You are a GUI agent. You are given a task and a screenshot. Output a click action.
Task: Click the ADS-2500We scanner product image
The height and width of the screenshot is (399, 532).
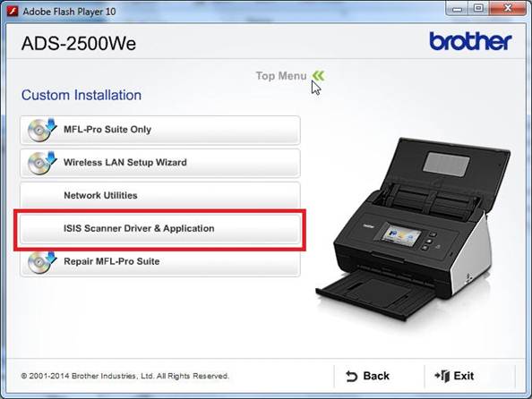[x=412, y=229]
